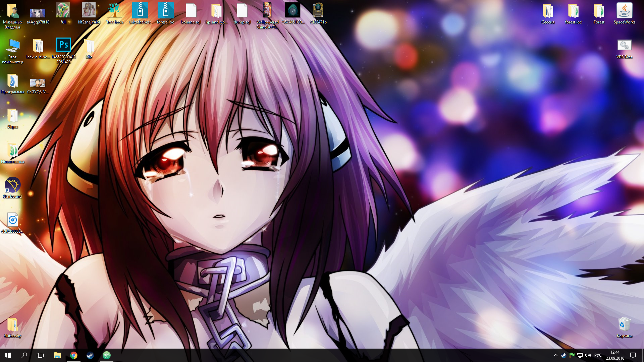Open the Windows Start menu
Image resolution: width=644 pixels, height=362 pixels.
point(8,355)
